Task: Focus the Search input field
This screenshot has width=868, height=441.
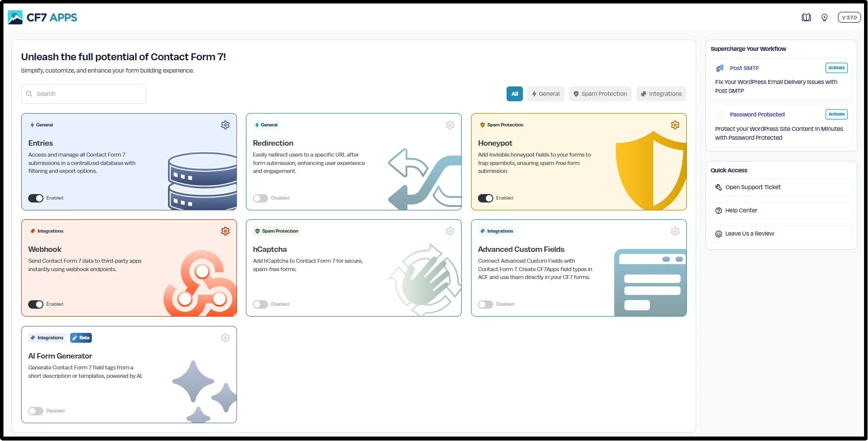Action: tap(83, 94)
